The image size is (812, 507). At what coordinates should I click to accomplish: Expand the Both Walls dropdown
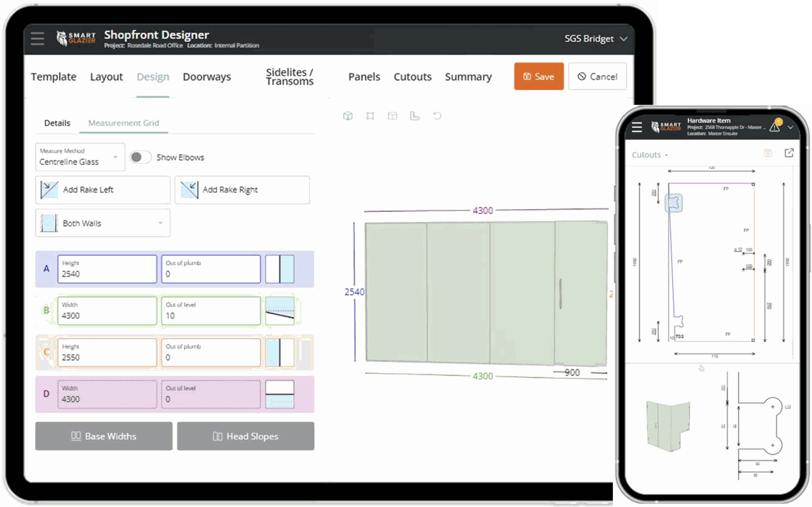pyautogui.click(x=103, y=223)
